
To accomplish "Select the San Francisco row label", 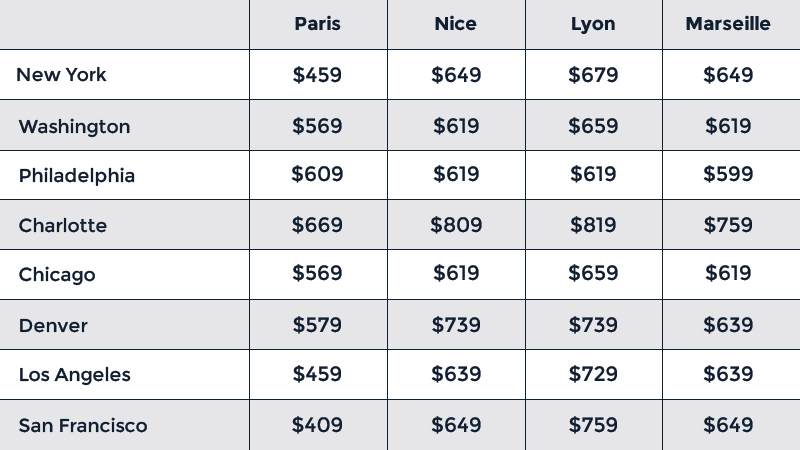I will click(x=83, y=426).
